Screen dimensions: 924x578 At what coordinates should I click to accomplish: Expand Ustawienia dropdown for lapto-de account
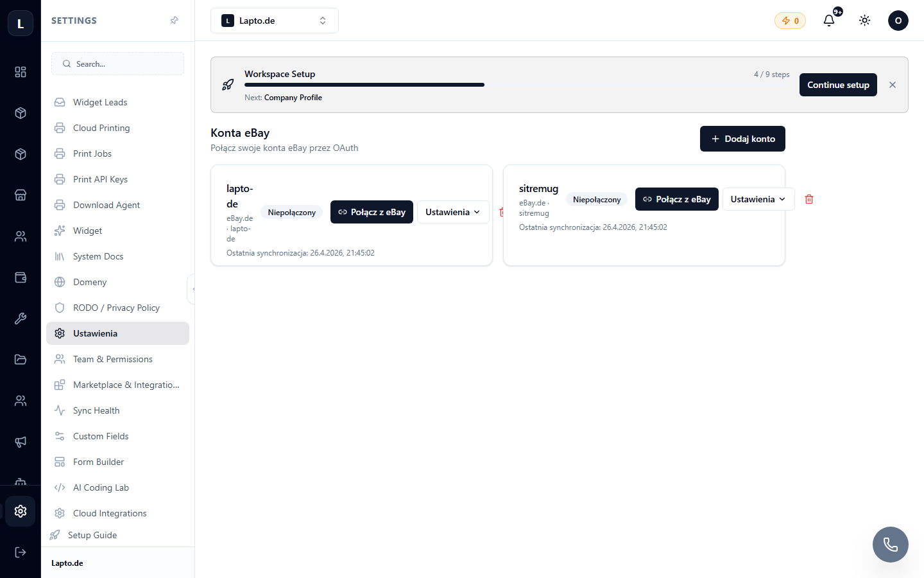[453, 212]
